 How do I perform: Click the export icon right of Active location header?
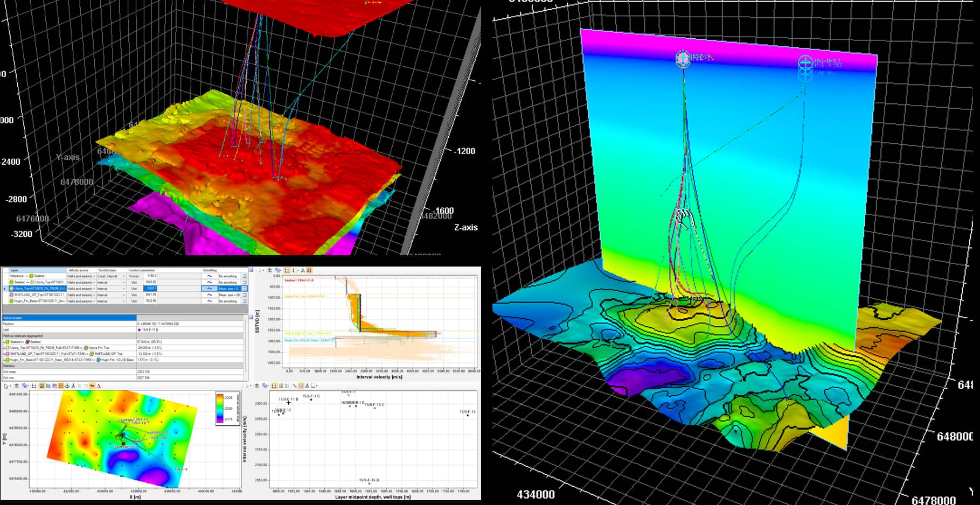(x=251, y=318)
